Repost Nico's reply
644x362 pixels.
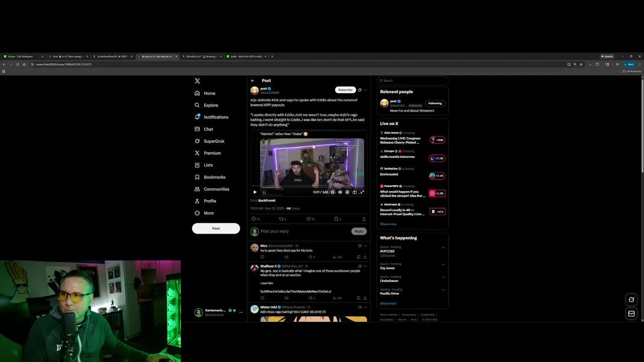[286, 257]
